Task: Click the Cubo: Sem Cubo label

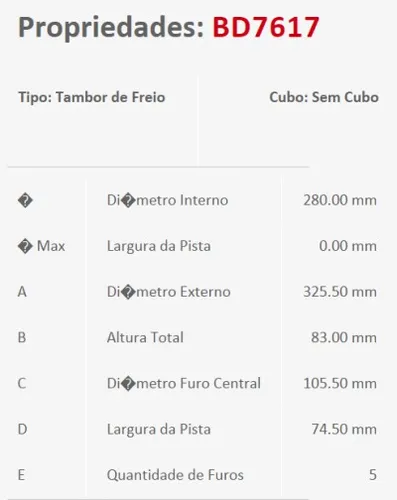Action: click(324, 97)
